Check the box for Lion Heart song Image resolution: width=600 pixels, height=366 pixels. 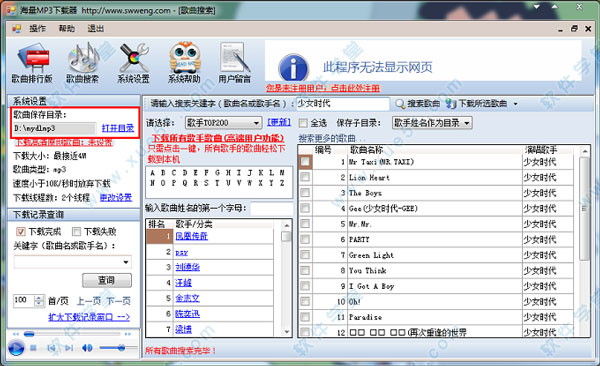coord(305,177)
